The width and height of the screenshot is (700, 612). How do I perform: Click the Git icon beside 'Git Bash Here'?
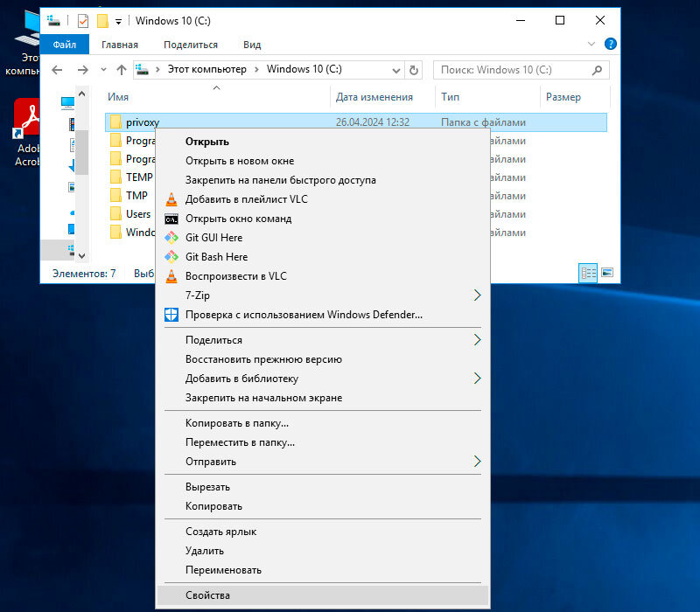171,257
